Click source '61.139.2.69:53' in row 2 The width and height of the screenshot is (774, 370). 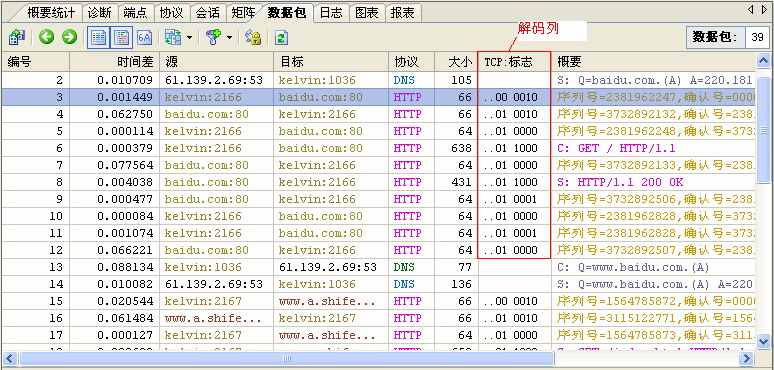[214, 80]
